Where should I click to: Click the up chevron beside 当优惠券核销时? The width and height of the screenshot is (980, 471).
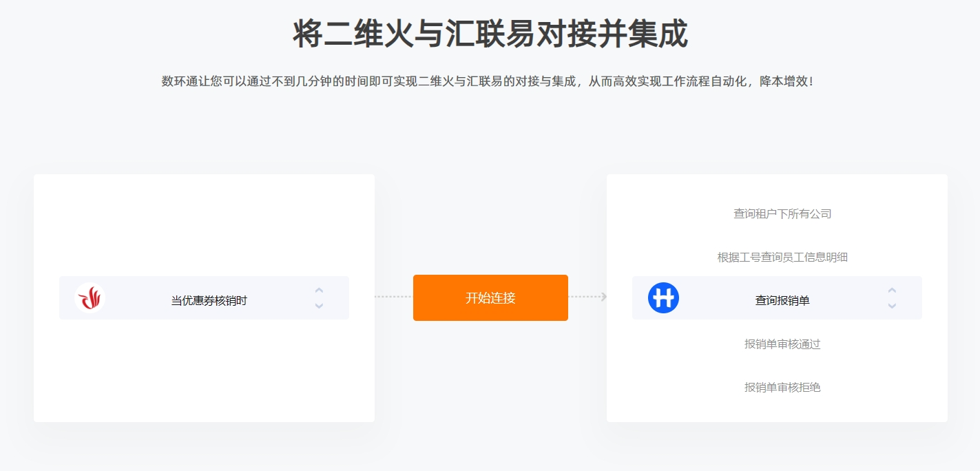pyautogui.click(x=319, y=291)
